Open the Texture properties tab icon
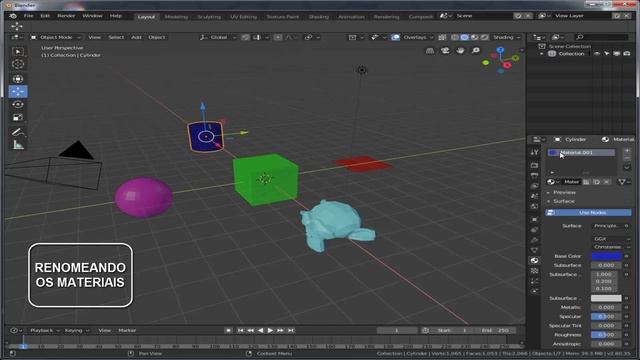The width and height of the screenshot is (640, 360). pyautogui.click(x=534, y=271)
